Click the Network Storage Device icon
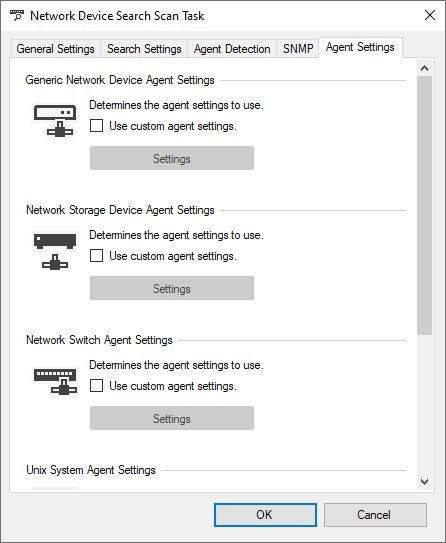Viewport: 446px width, 543px height. (x=55, y=251)
